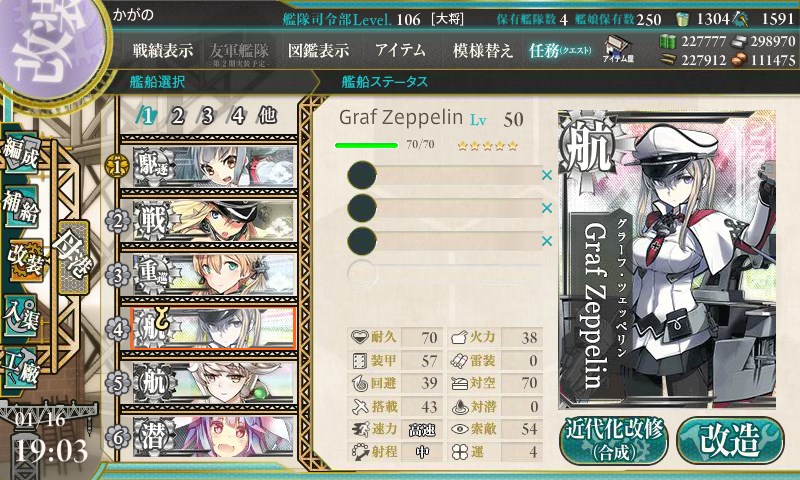Open the 編成 fleet composition sidebar icon

tap(20, 154)
